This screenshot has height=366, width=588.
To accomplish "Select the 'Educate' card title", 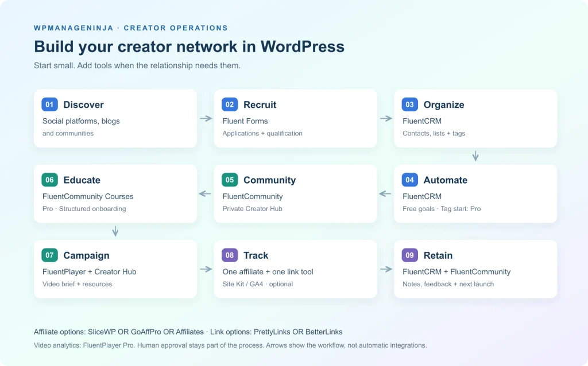I will [x=82, y=180].
